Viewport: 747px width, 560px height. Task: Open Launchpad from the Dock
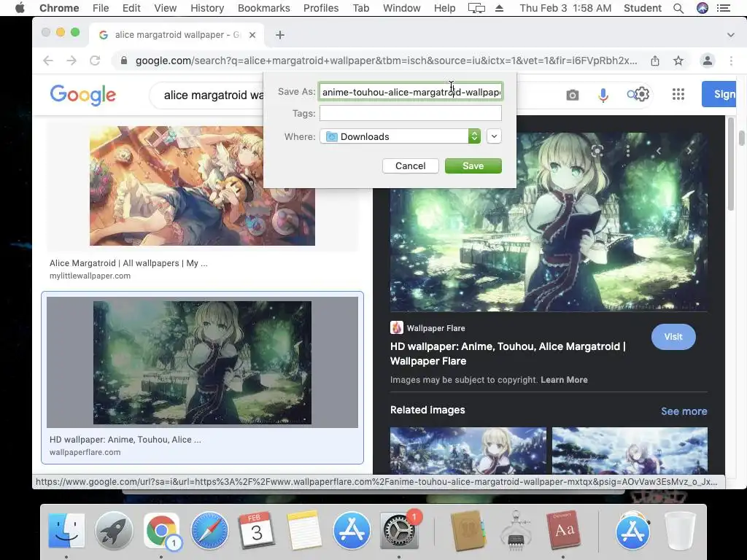tap(114, 531)
